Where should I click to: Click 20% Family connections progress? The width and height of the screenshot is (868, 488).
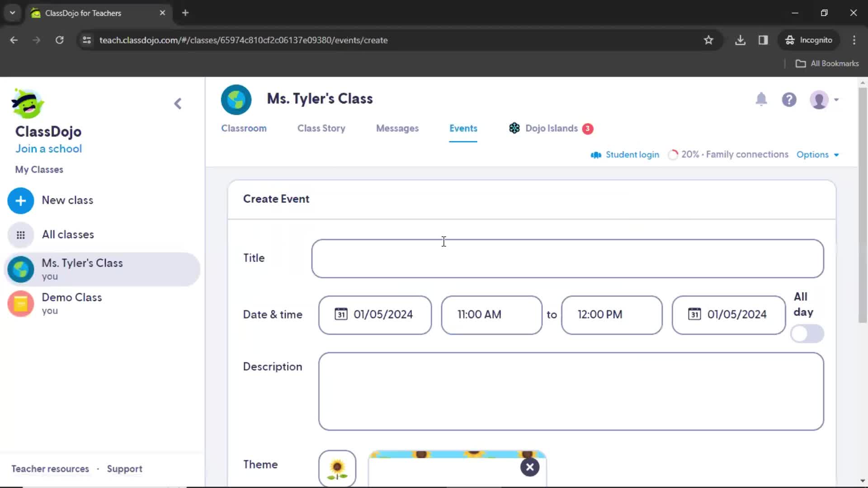[x=728, y=155]
